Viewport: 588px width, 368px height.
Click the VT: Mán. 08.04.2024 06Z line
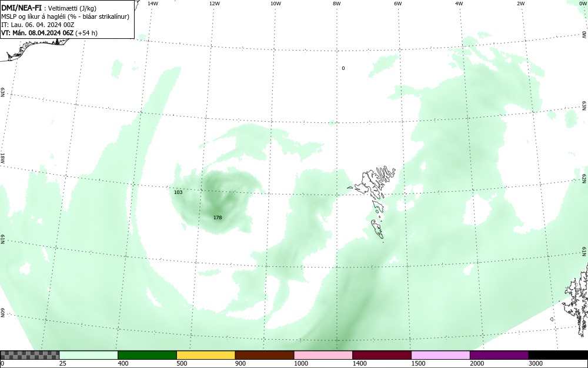[49, 33]
